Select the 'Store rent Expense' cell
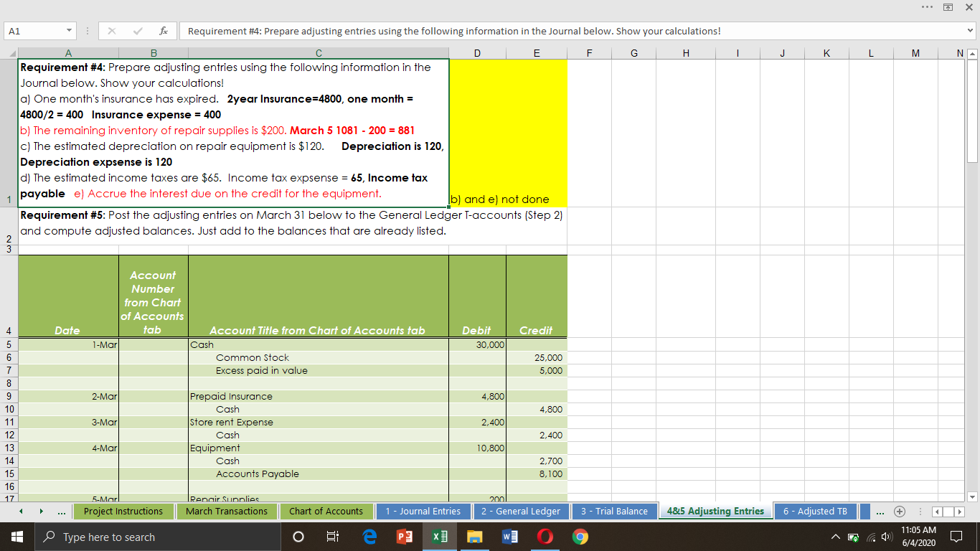Viewport: 980px width, 551px height. 319,422
